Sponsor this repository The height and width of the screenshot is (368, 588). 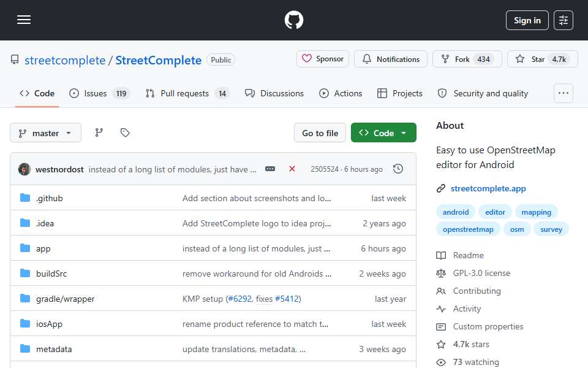coord(323,59)
